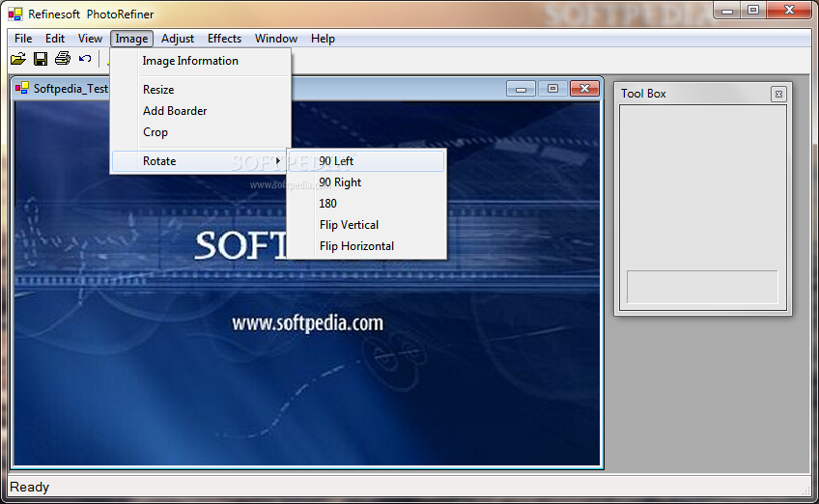The height and width of the screenshot is (504, 819).
Task: Click the Tool Box title
Action: tap(643, 94)
